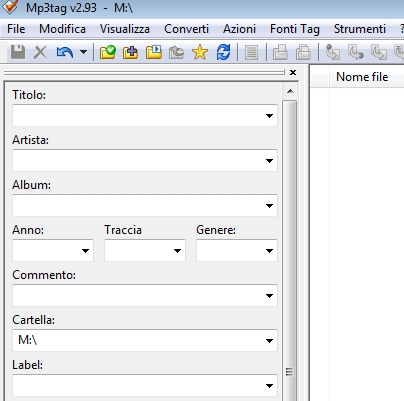Expand the Titolo field dropdown arrow
Viewport: 404px width, 401px height.
pos(269,116)
